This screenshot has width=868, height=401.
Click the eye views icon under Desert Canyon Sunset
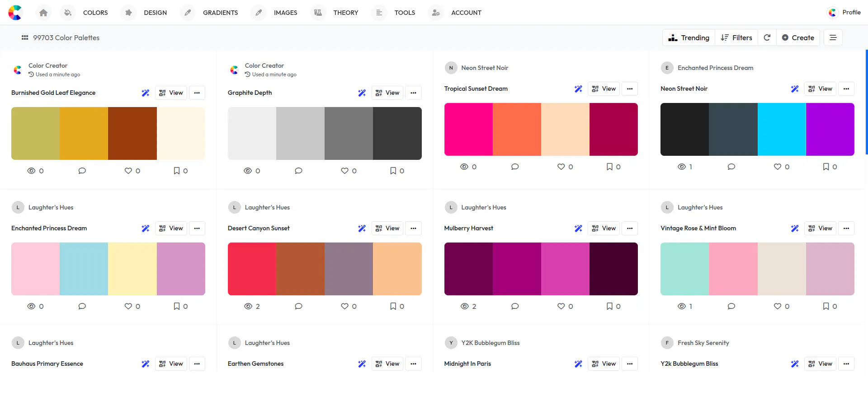pyautogui.click(x=248, y=306)
